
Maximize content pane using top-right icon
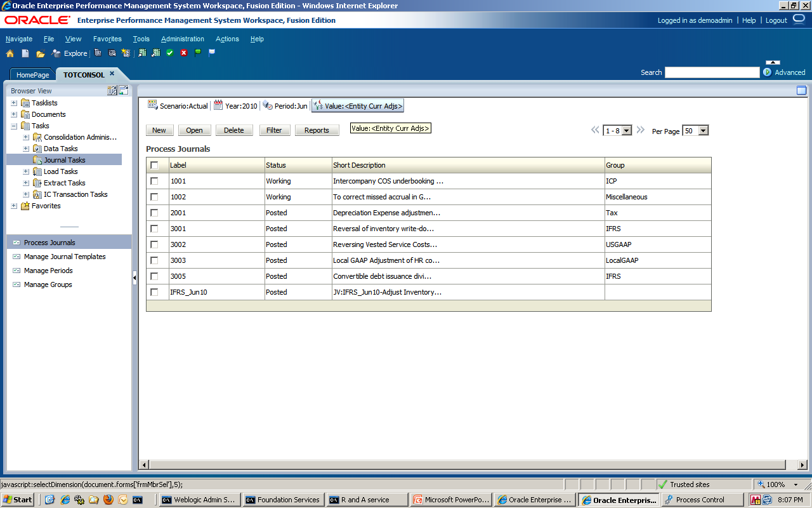click(801, 90)
